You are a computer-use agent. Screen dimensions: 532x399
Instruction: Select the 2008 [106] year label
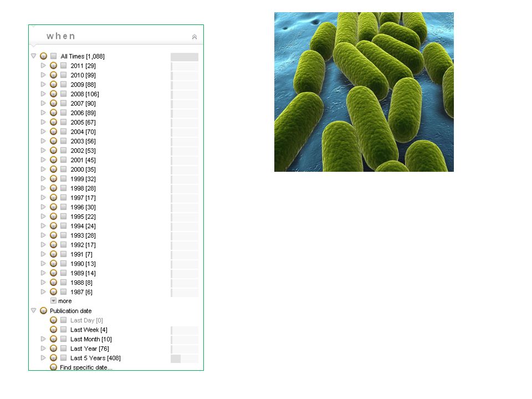[85, 94]
